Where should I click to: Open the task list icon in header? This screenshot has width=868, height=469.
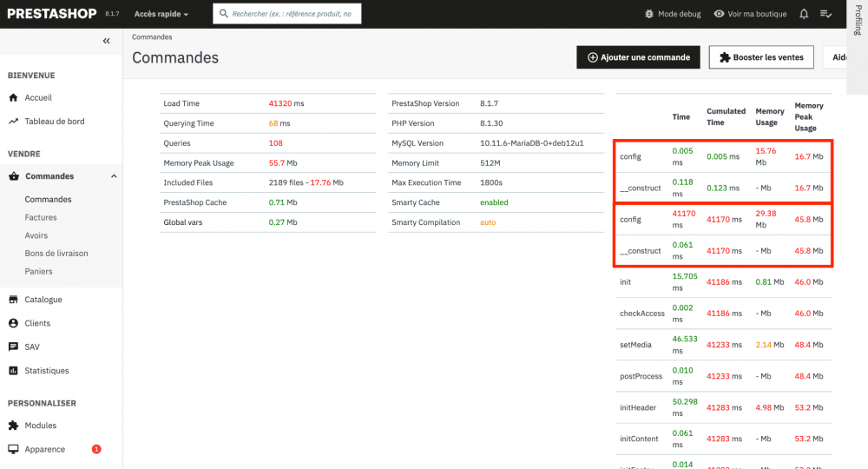825,14
